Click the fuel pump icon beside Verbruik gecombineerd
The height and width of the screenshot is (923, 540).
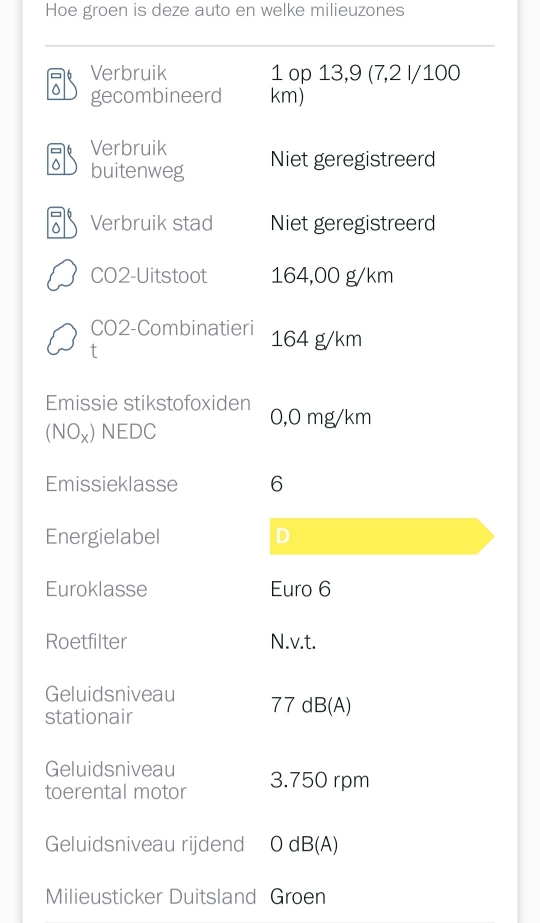click(x=62, y=84)
